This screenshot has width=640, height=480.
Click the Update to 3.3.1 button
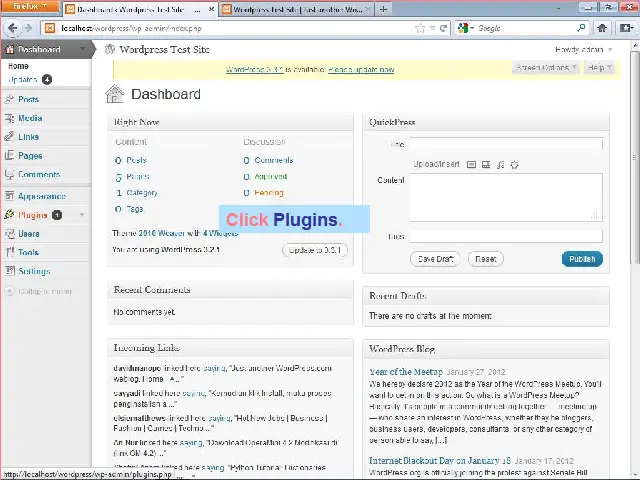tap(315, 250)
